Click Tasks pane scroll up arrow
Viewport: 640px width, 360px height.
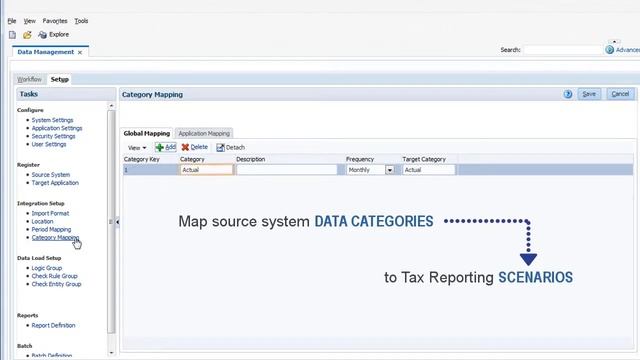111,106
